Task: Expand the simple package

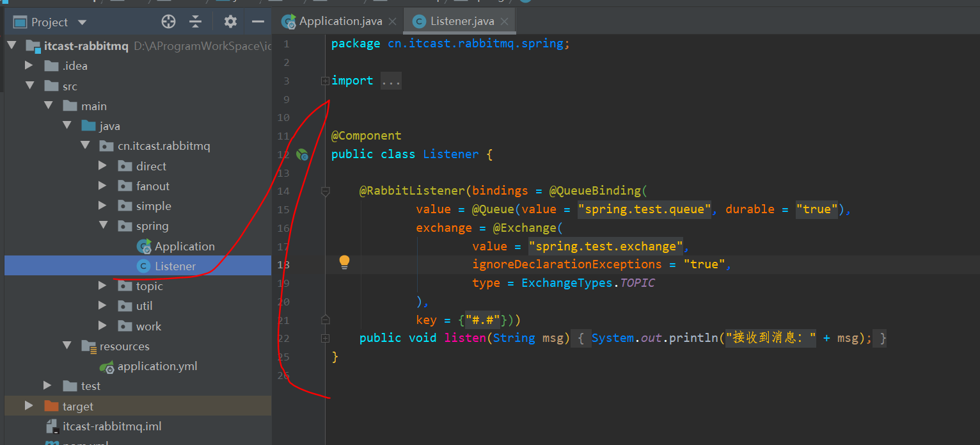Action: point(103,206)
